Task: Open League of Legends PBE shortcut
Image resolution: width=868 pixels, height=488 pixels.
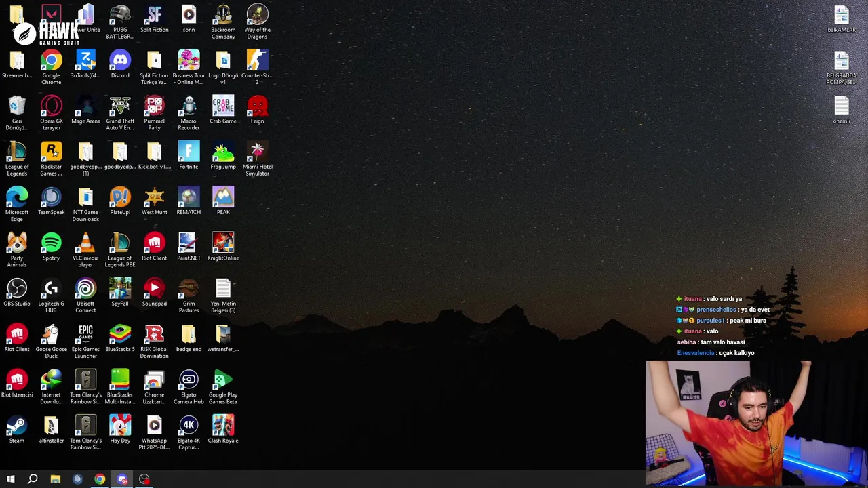Action: click(120, 243)
